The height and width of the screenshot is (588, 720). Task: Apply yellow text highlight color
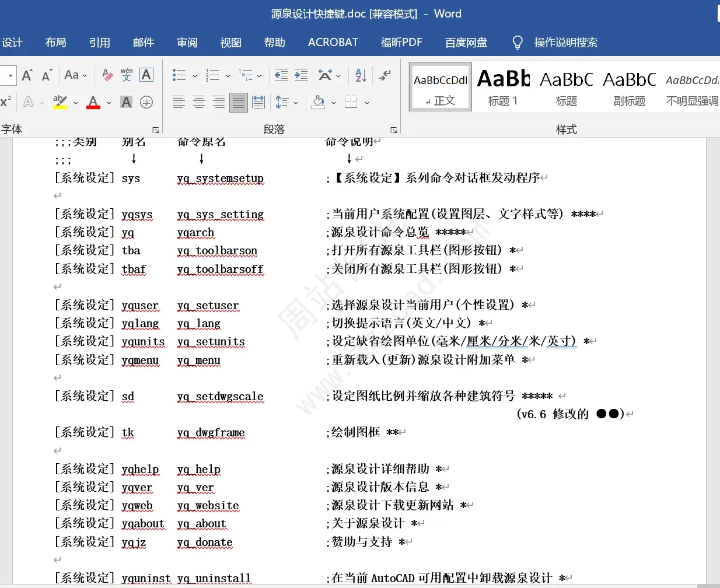60,102
